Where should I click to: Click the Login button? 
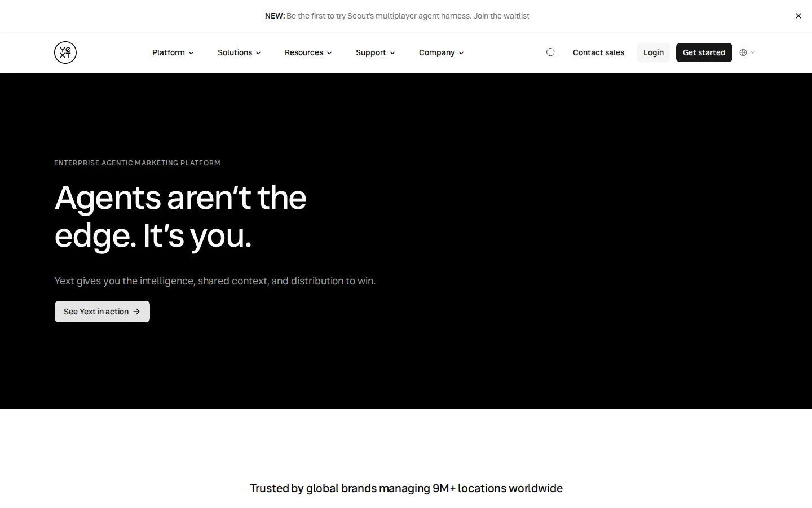pyautogui.click(x=654, y=52)
